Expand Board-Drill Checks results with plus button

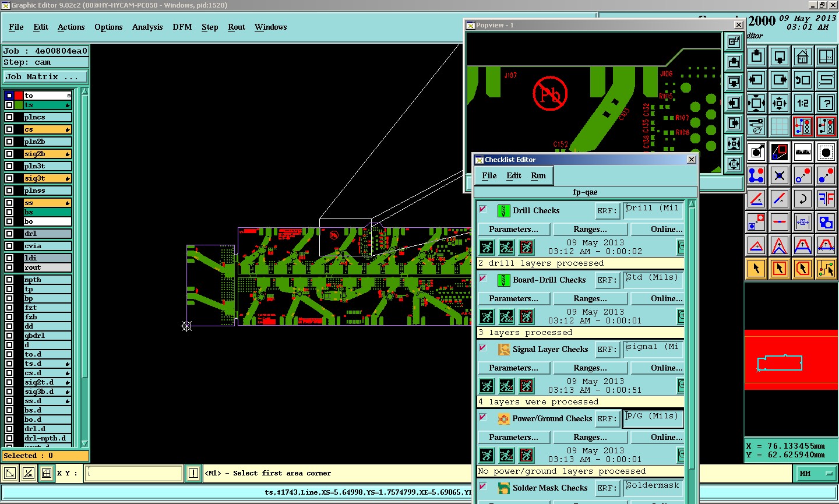(x=681, y=316)
